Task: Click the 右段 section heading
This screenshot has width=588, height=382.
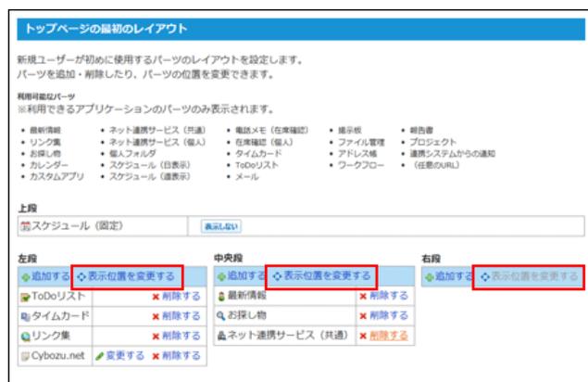Action: pyautogui.click(x=431, y=259)
